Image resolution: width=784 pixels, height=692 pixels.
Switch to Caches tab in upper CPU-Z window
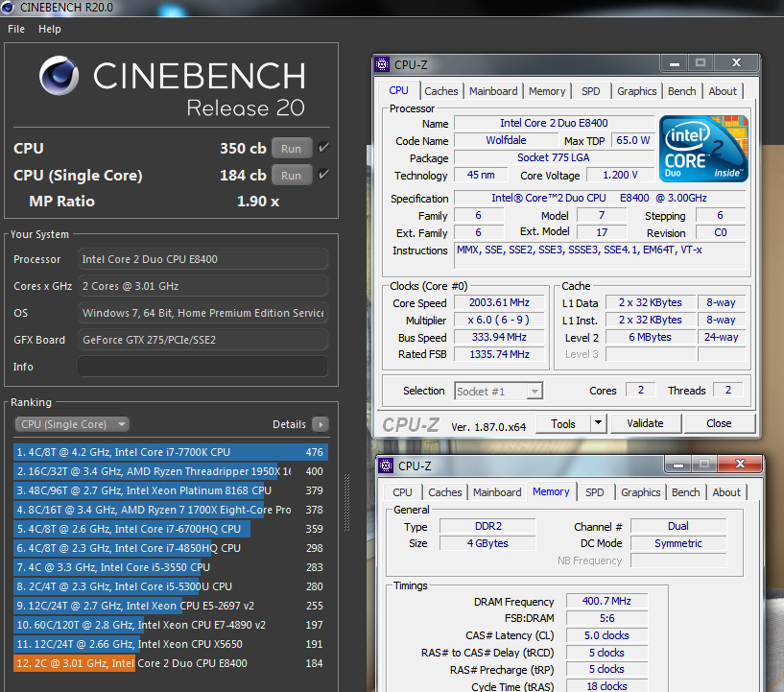coord(441,91)
